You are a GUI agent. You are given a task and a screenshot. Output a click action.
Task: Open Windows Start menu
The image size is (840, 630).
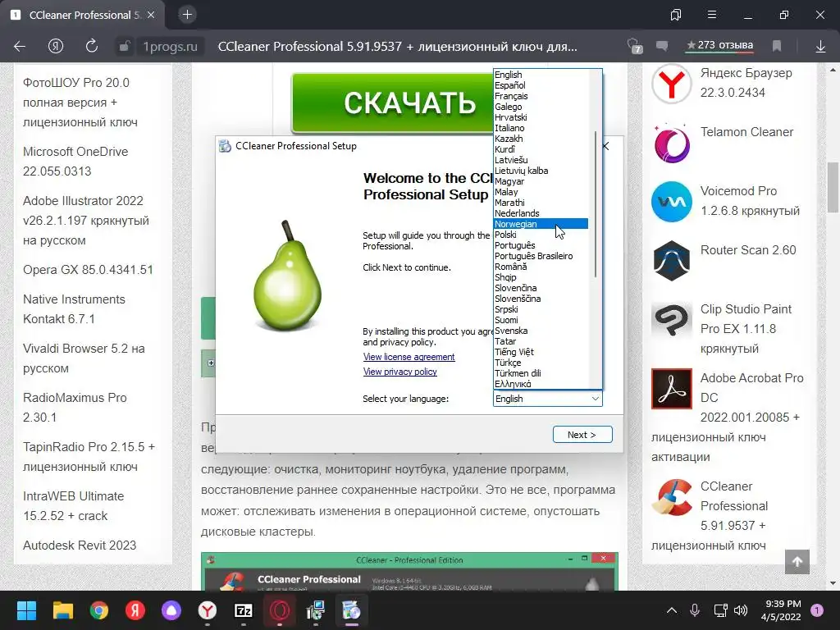26,610
